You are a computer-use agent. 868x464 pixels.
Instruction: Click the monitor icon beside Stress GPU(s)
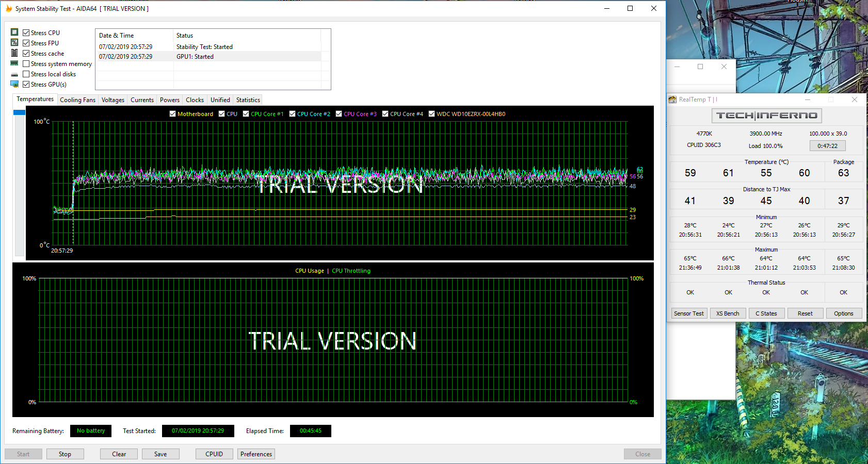click(x=14, y=84)
